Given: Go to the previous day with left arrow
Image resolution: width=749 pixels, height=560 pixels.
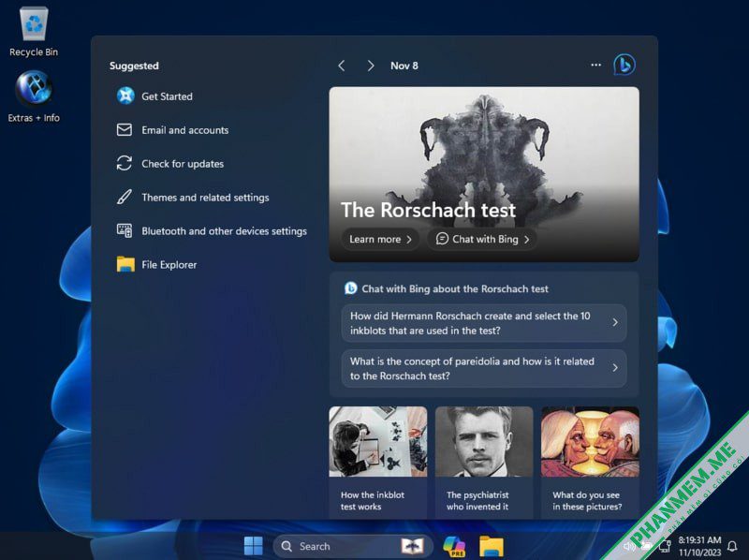Looking at the screenshot, I should point(341,66).
